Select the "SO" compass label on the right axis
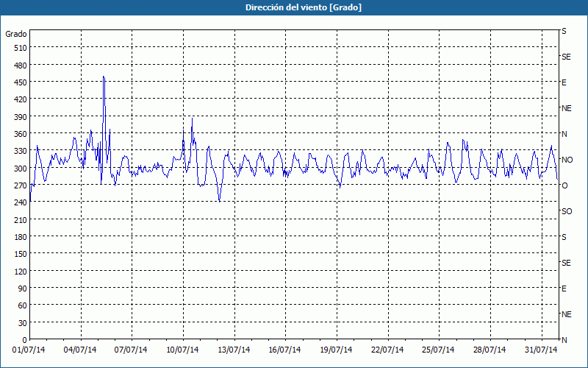 (566, 211)
